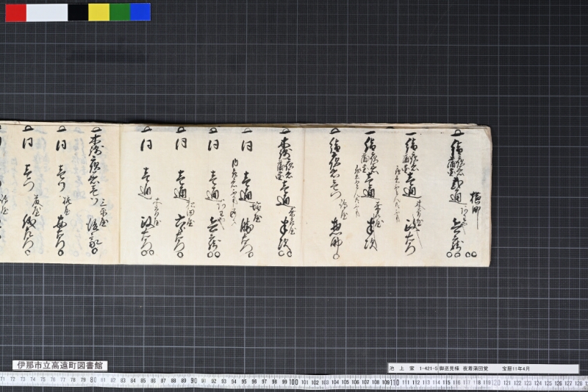This screenshot has width=588, height=392.
Task: Click the red patch on the color chart
Action: (15, 13)
